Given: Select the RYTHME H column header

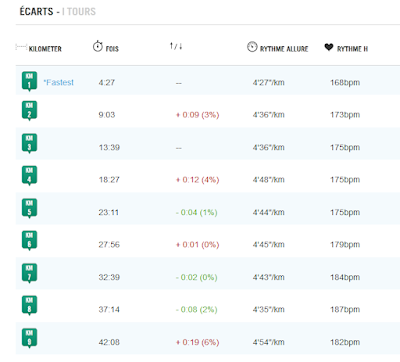Looking at the screenshot, I should 352,49.
